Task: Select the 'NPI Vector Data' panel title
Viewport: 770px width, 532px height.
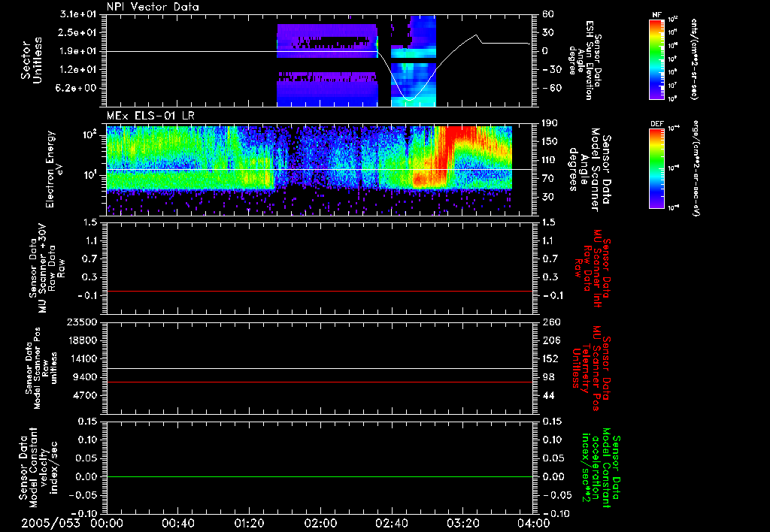Action: (153, 7)
